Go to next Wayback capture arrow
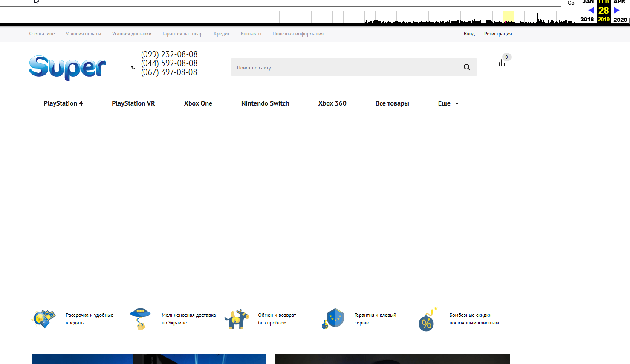 [616, 10]
